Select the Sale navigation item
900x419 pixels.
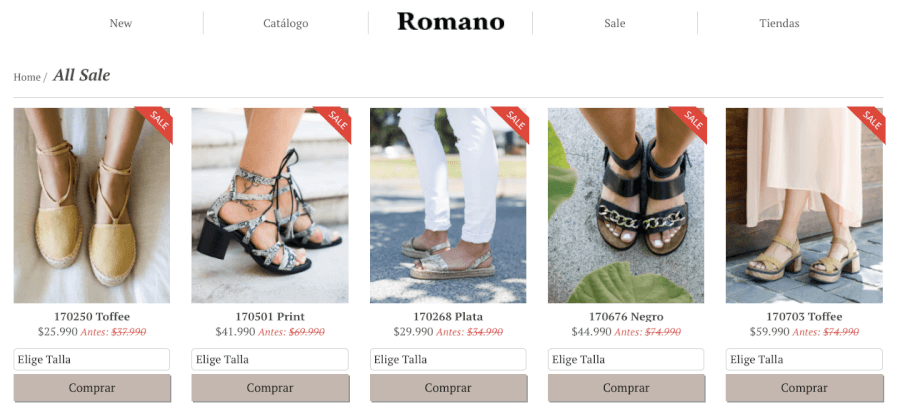click(615, 24)
